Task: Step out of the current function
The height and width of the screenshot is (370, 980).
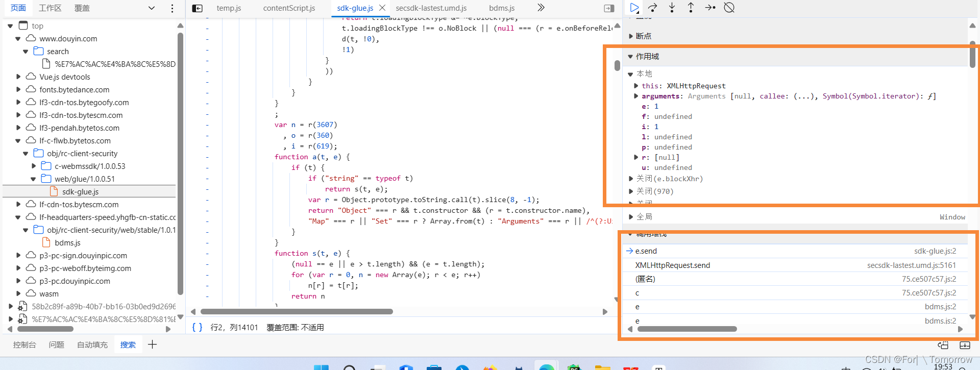Action: (x=691, y=8)
